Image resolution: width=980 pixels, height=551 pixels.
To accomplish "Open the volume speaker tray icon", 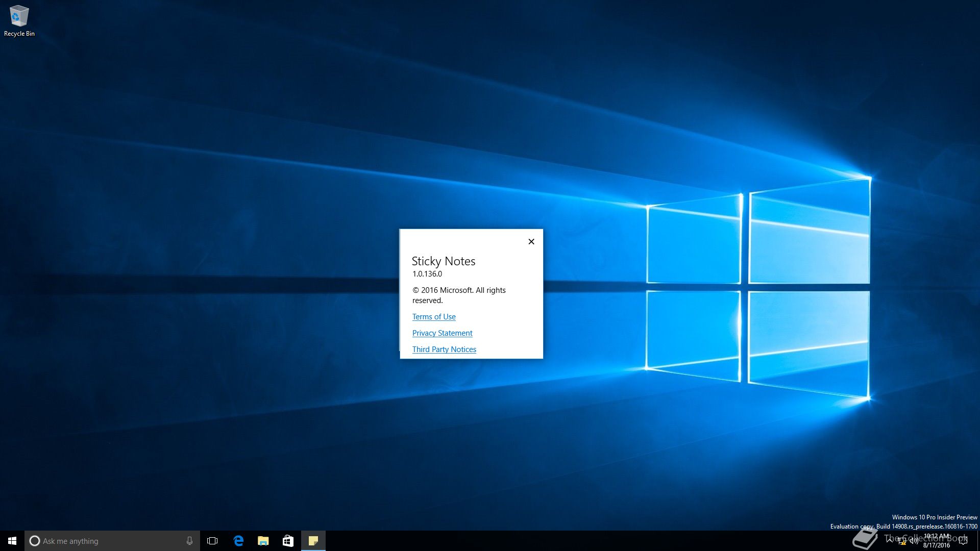I will [x=914, y=541].
